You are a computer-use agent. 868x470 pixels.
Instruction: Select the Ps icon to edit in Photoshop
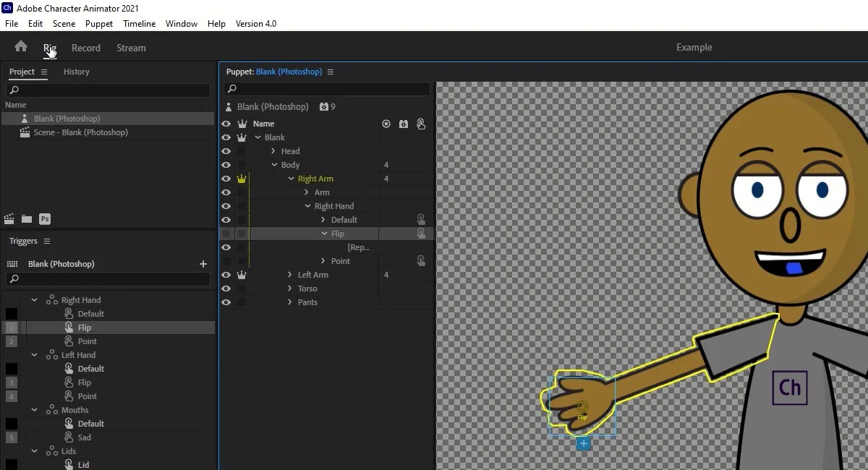45,218
